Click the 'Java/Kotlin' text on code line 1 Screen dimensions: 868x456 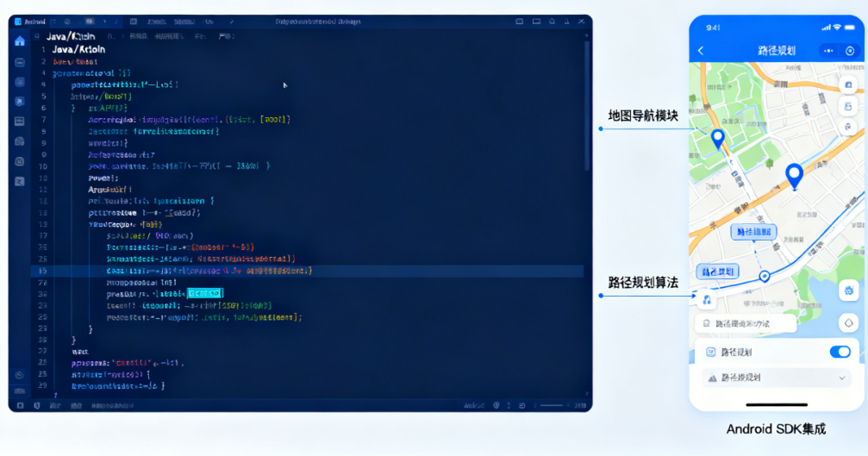pos(78,49)
